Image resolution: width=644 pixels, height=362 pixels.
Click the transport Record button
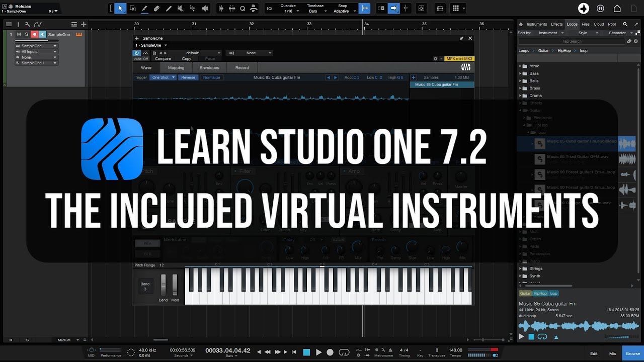tap(330, 352)
